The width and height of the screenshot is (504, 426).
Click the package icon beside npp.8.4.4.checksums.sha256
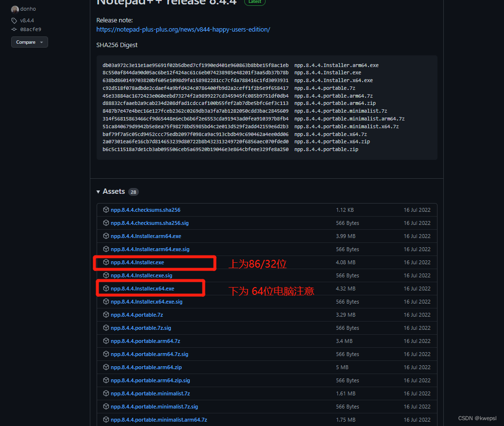pos(106,210)
